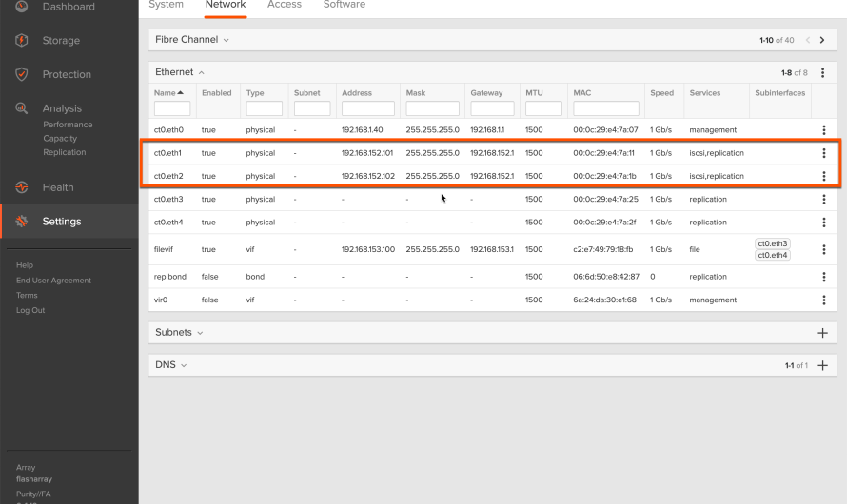Expand the DNS section
Screen dimensions: 847x504
point(171,365)
